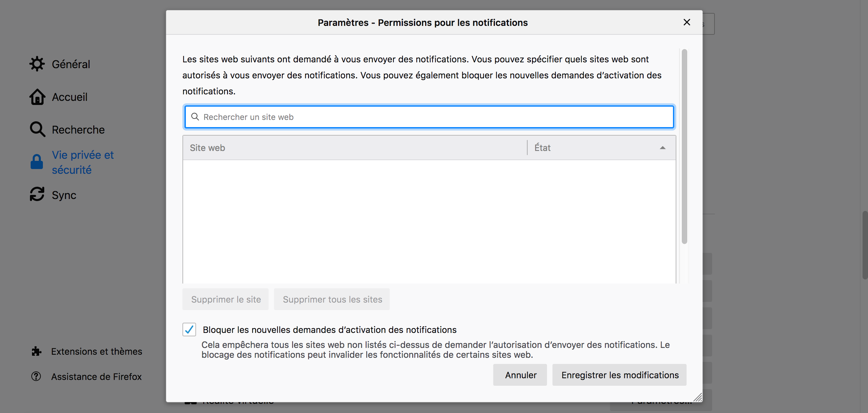The height and width of the screenshot is (413, 868).
Task: Uncheck Bloquer les nouvelles demandes checkbox
Action: (189, 330)
